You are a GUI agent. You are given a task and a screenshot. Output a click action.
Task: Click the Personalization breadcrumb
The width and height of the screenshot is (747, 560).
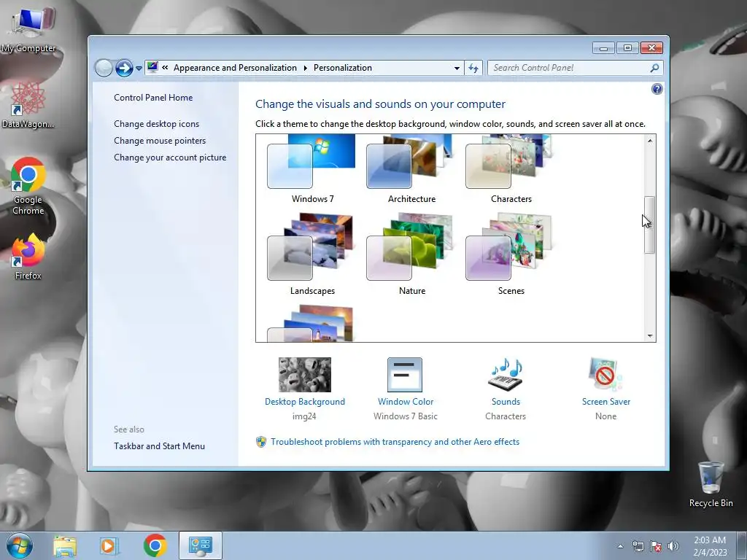(x=343, y=68)
